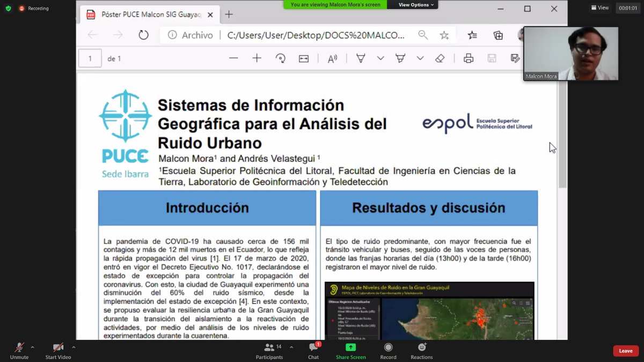Screen dimensions: 644x362
Task: Click the Recording indicator
Action: (33, 9)
